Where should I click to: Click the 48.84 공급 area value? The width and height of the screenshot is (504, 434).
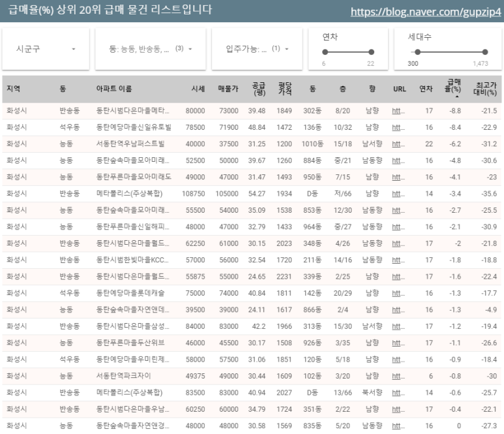tap(257, 127)
